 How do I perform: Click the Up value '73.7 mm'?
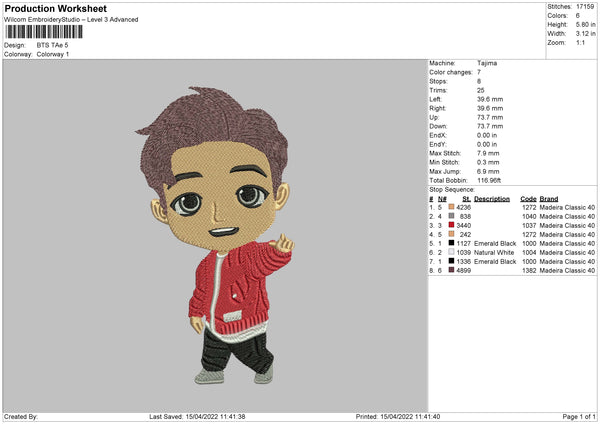490,117
